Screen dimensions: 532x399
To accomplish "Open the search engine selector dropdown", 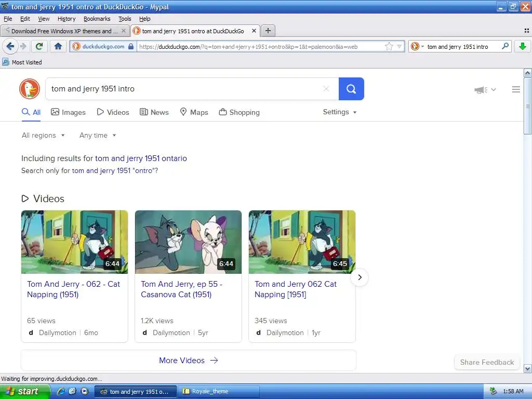I will tap(417, 46).
